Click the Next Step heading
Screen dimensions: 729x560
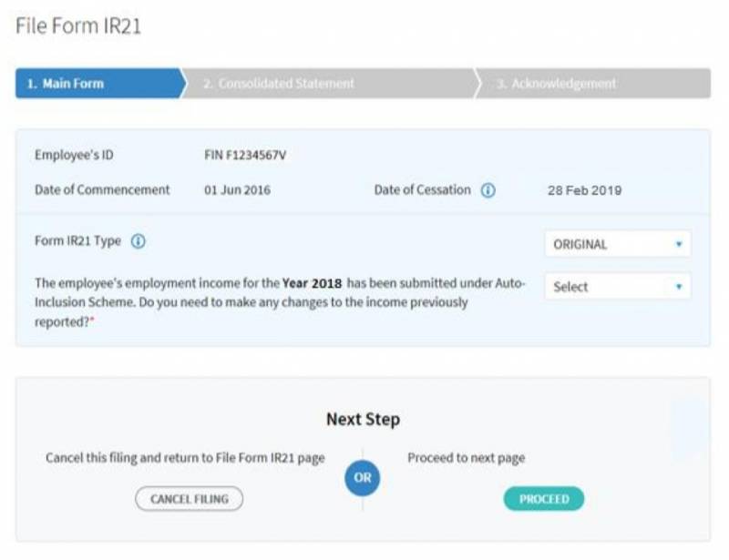point(363,420)
